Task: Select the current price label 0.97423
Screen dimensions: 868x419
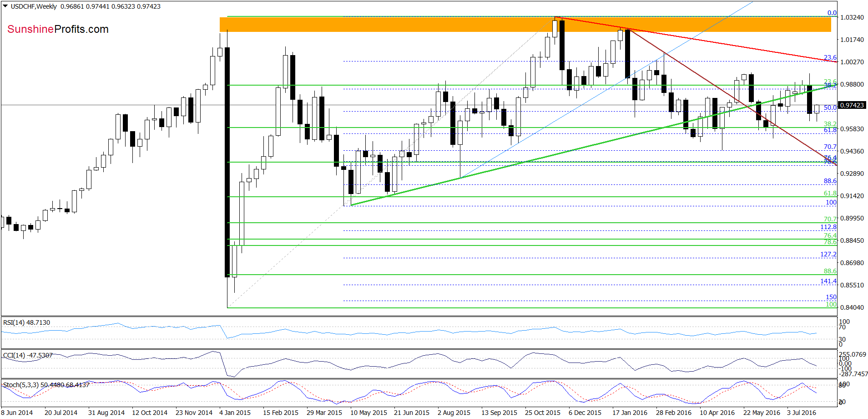Action: 852,105
